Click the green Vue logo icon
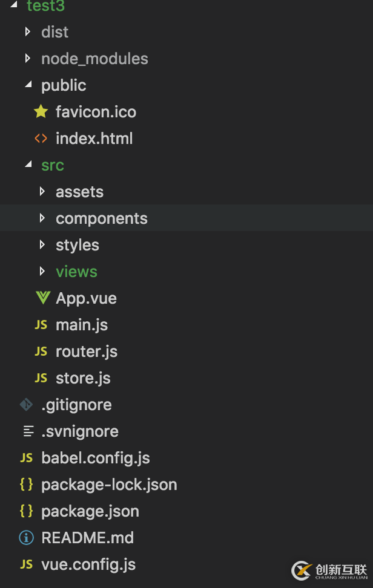This screenshot has height=588, width=373. pos(42,298)
